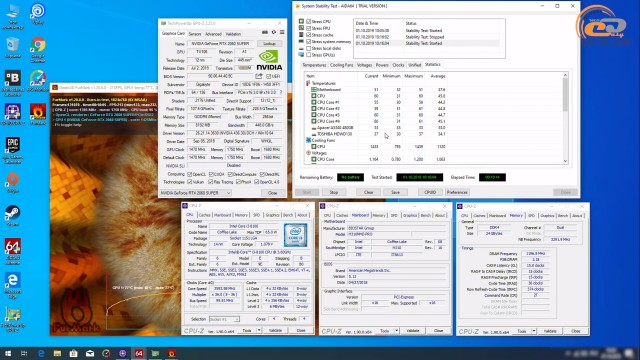Viewport: 640px width, 360px height.
Task: Uncheck the Stress cache checkbox
Action: tap(309, 35)
